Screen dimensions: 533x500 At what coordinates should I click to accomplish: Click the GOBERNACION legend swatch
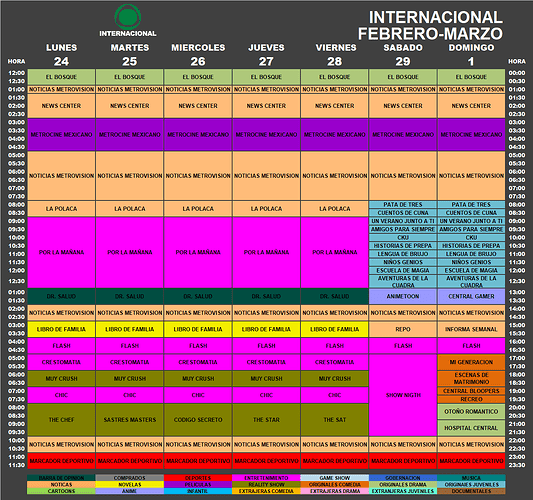click(x=403, y=478)
